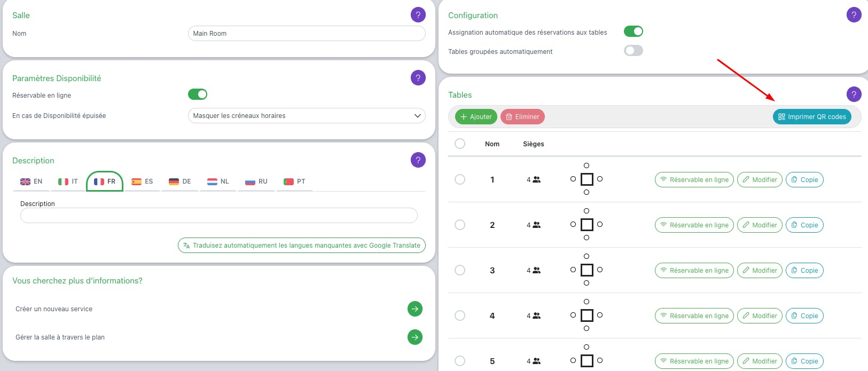Click the table 1 seating layout diagram

(x=587, y=179)
